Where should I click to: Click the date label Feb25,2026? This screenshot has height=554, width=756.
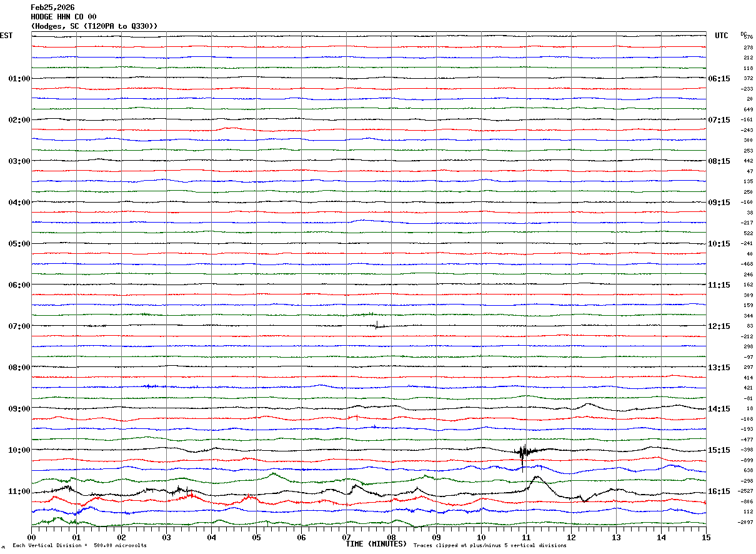click(x=52, y=8)
